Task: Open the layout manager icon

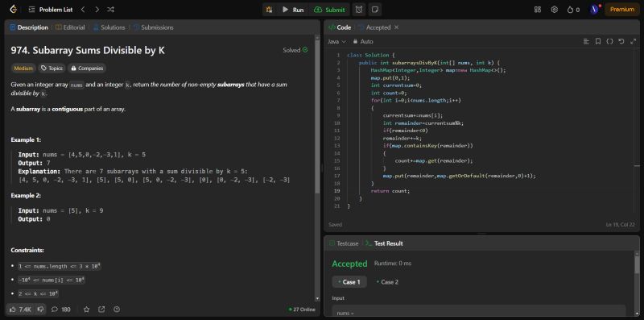Action: pyautogui.click(x=537, y=10)
